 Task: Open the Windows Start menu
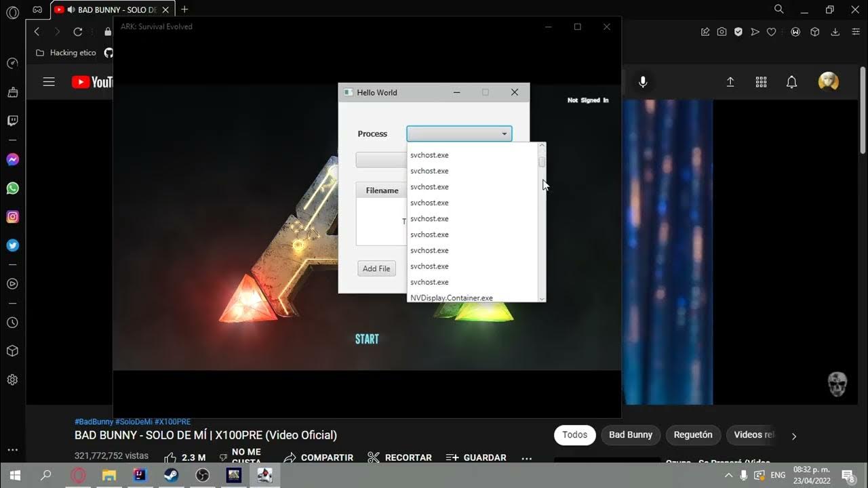tap(15, 475)
